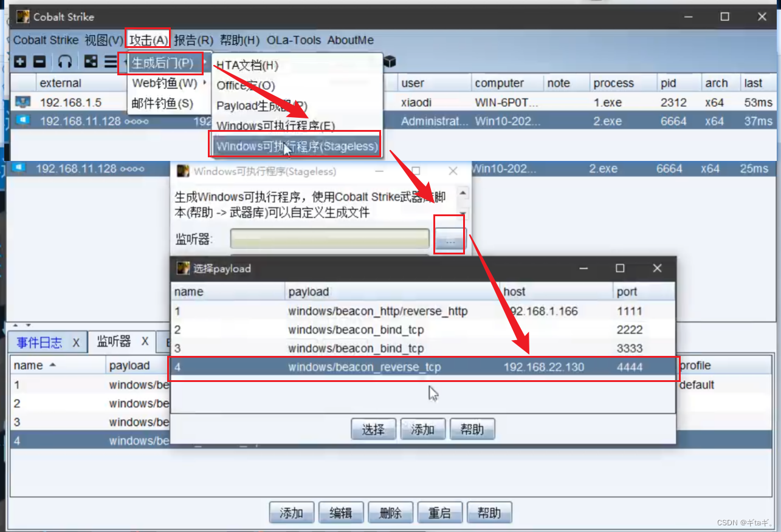Click the 编辑 listener button
781x532 pixels.
pos(341,513)
